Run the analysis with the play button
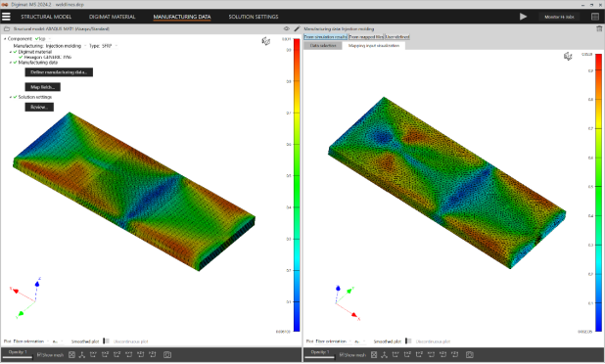The image size is (605, 364). point(523,17)
